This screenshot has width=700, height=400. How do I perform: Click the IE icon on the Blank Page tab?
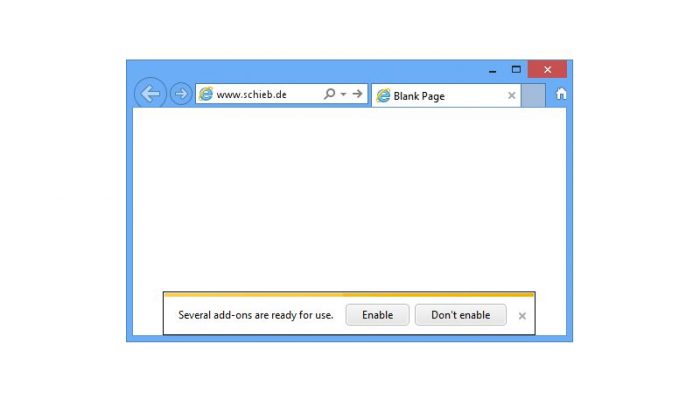(x=383, y=96)
